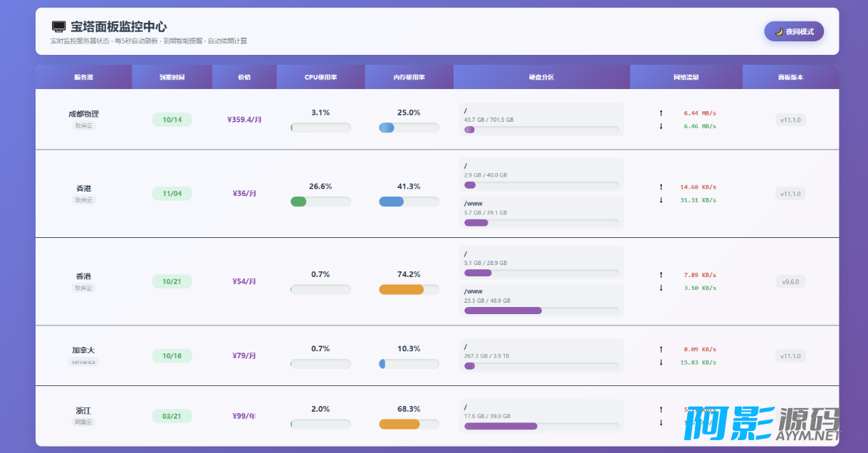The image size is (868, 453).
Task: Click the monitor icon beside 宝塔面板监控中心 title
Action: point(58,26)
